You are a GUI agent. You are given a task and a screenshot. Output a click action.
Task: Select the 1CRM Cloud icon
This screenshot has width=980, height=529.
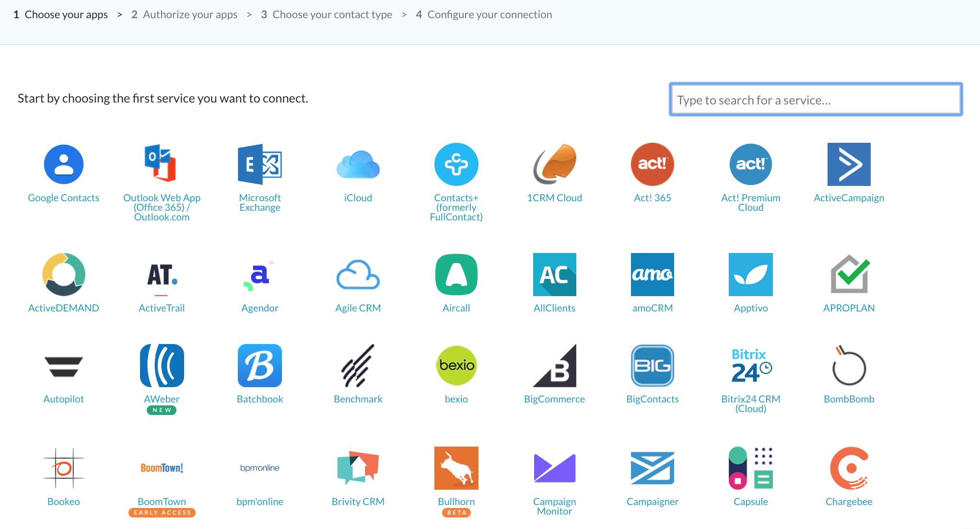click(x=555, y=163)
